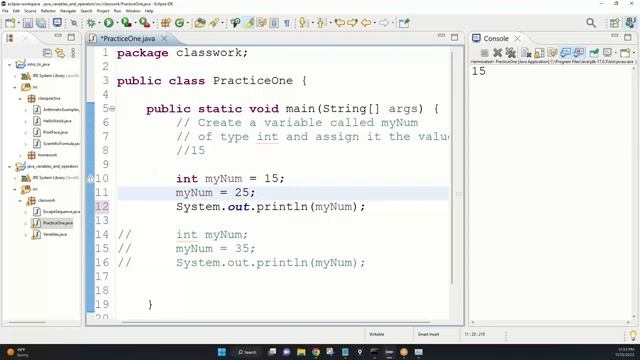Go to Previous Annotation arrow
640x360 pixels.
point(320,23)
